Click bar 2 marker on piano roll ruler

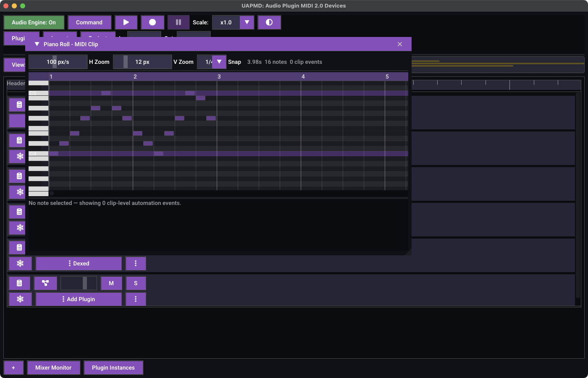pyautogui.click(x=135, y=76)
